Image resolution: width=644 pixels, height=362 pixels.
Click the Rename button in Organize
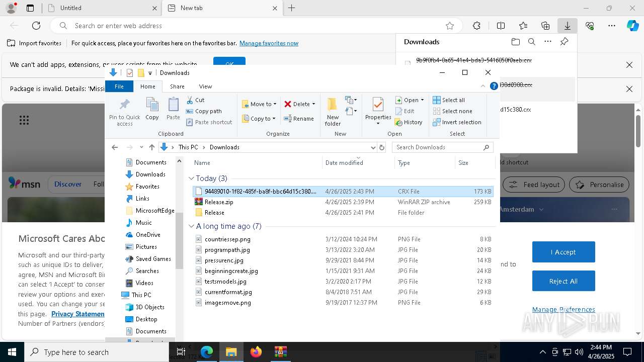pos(299,119)
